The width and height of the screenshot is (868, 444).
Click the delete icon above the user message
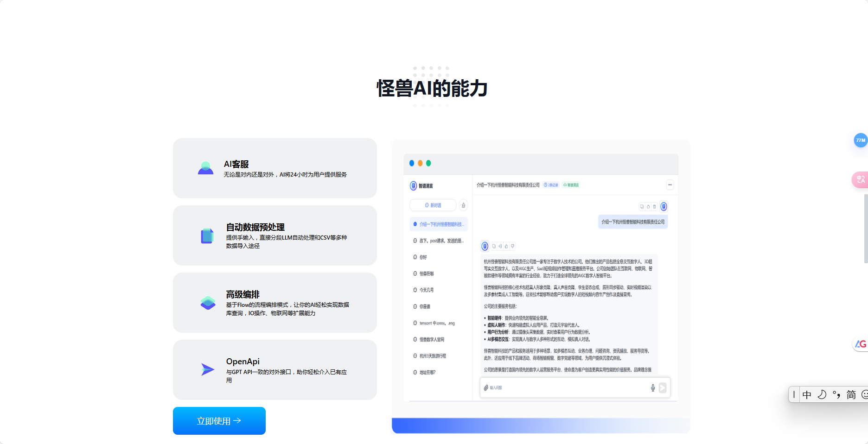(x=654, y=206)
